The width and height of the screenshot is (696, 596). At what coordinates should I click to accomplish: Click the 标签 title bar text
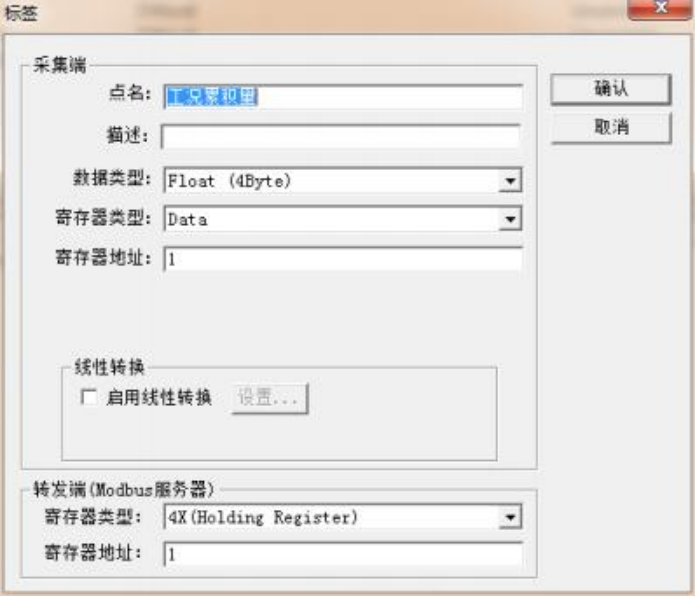(20, 12)
